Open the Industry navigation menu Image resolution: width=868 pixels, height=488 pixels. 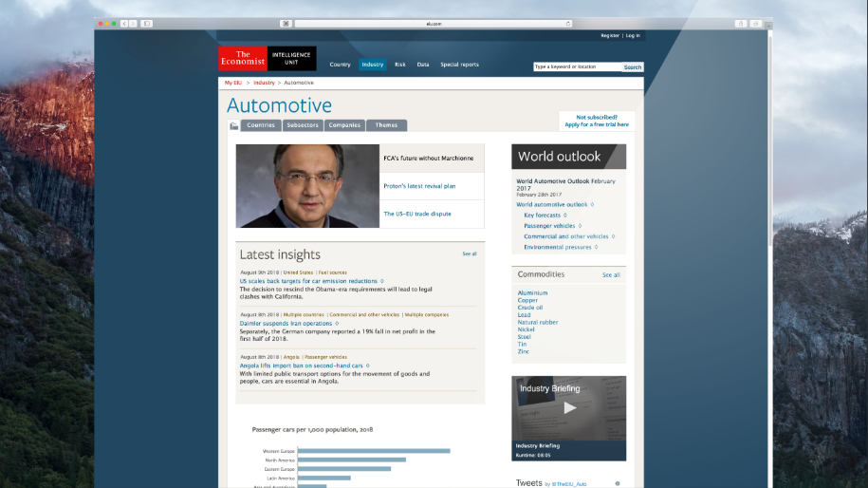(x=373, y=65)
